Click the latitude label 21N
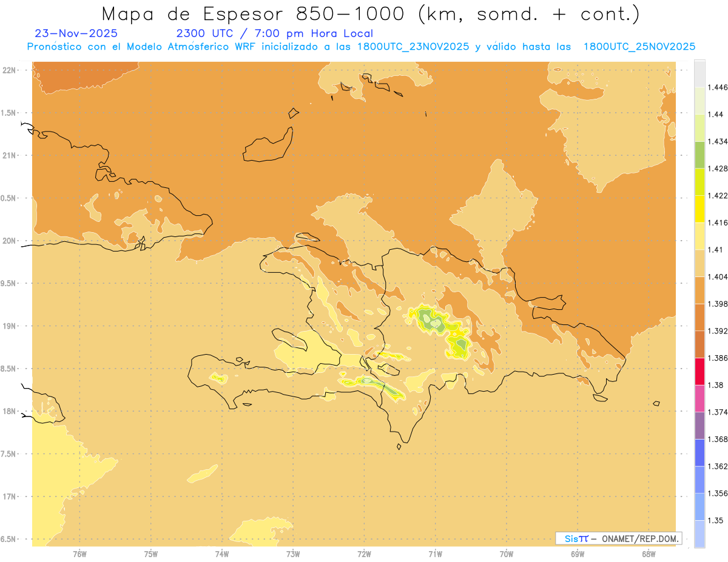728x562 pixels. 9,155
